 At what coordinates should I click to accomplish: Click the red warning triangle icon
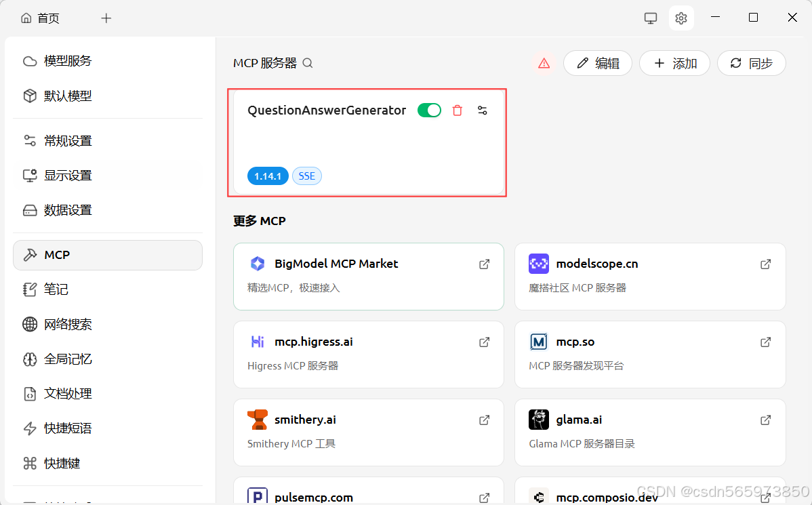pos(544,63)
